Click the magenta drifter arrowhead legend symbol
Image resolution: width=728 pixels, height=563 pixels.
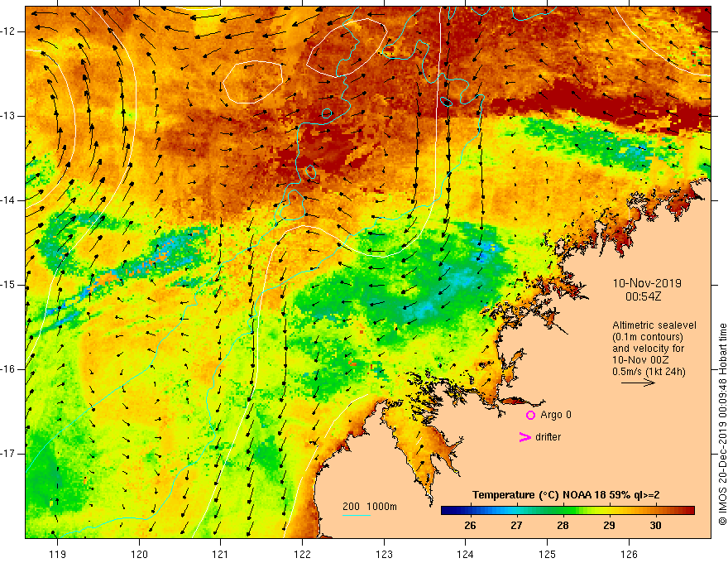tap(524, 436)
